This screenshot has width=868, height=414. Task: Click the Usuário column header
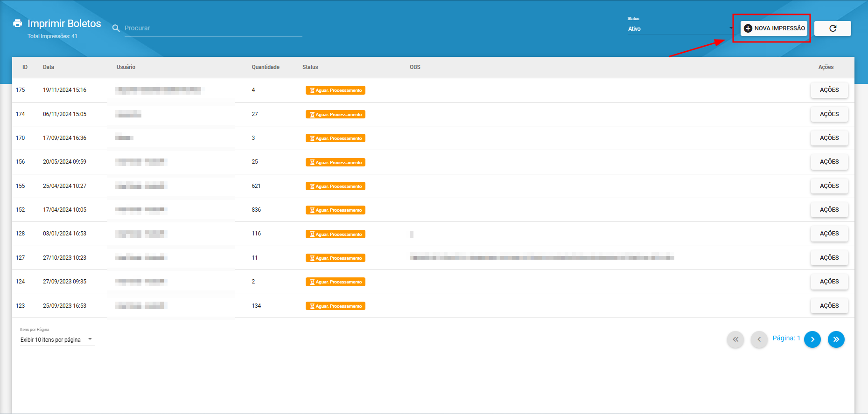[x=126, y=67]
